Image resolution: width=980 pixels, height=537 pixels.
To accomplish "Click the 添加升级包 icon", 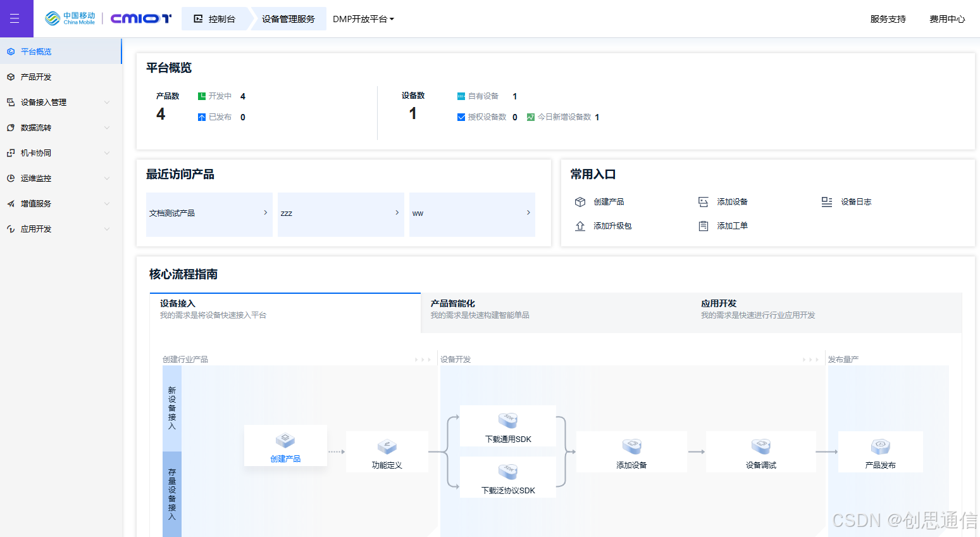I will click(580, 225).
